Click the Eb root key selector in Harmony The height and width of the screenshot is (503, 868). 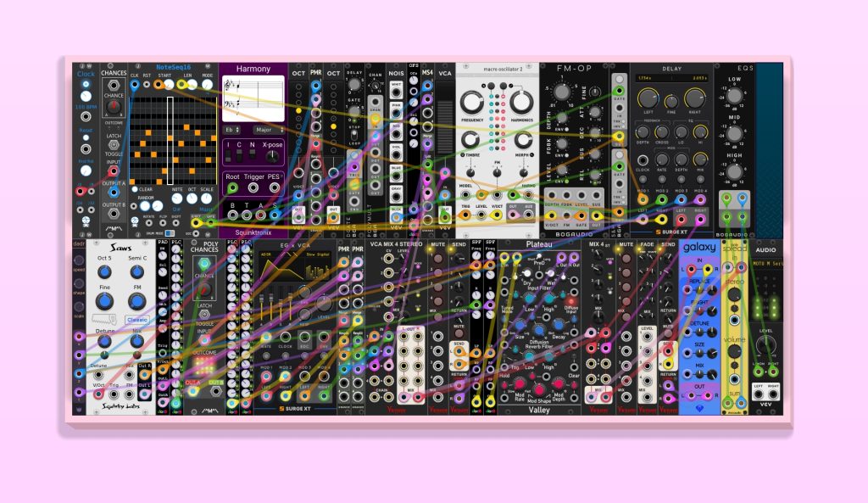(231, 130)
